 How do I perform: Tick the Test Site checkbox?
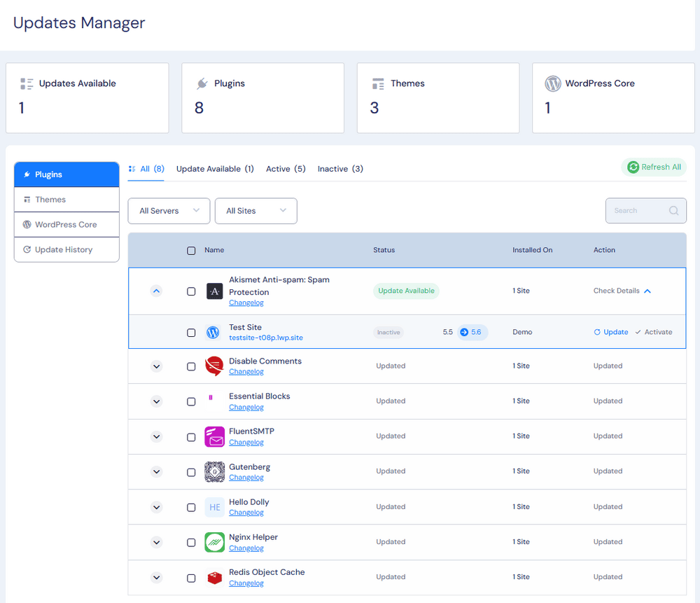click(191, 333)
